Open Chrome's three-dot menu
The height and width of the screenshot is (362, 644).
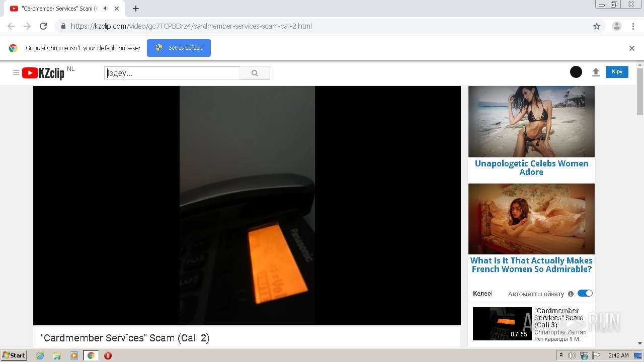[x=633, y=26]
